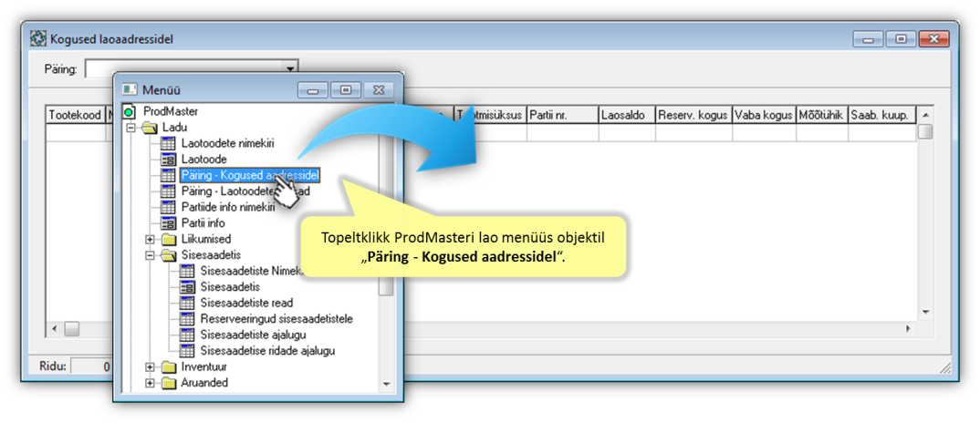Select Laotoode tree entry

click(203, 160)
